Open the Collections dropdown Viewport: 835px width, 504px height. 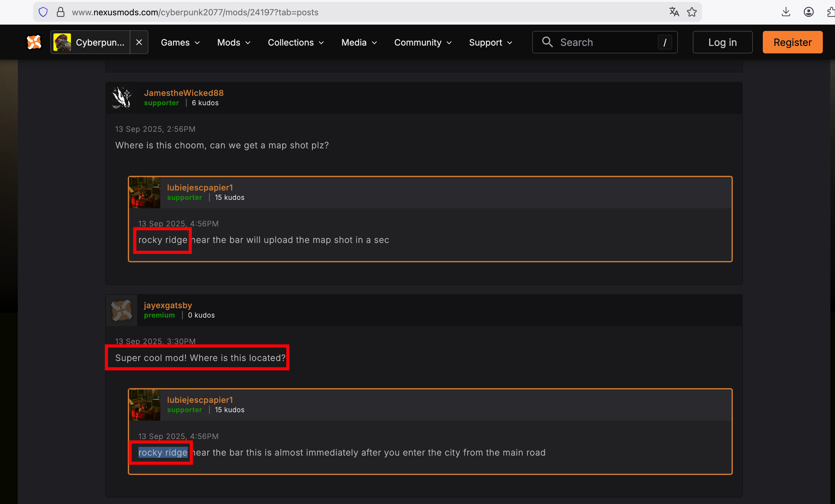[296, 42]
